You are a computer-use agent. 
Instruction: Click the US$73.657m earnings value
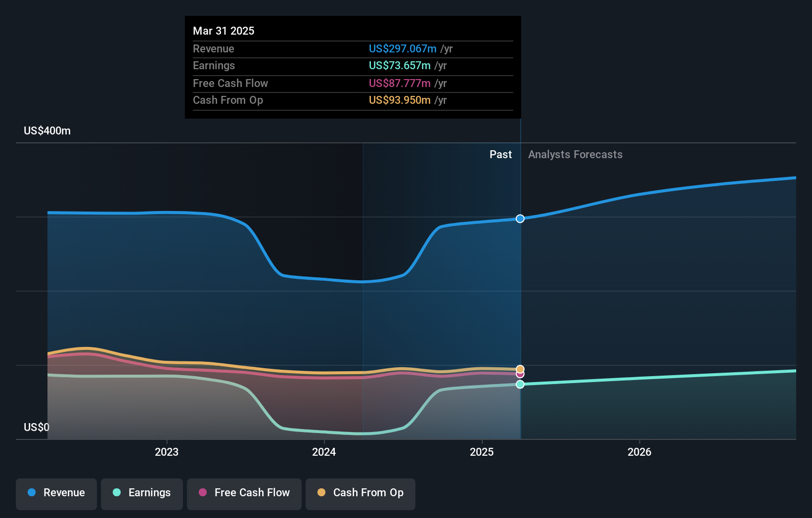coord(400,65)
